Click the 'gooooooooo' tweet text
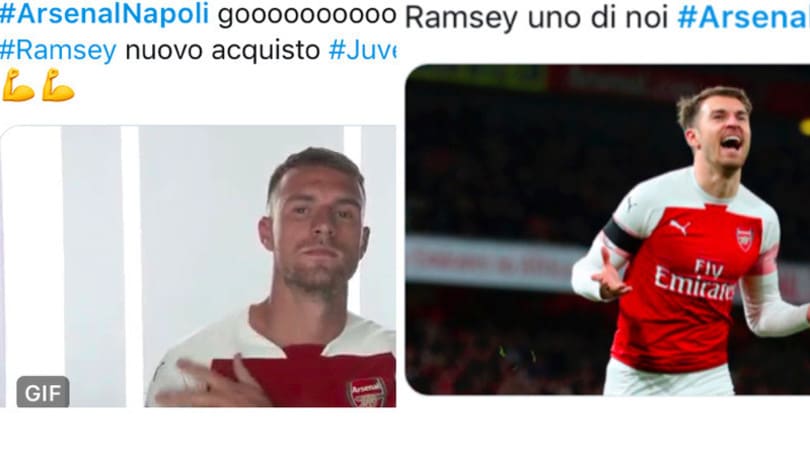The width and height of the screenshot is (810, 456). pos(306,14)
